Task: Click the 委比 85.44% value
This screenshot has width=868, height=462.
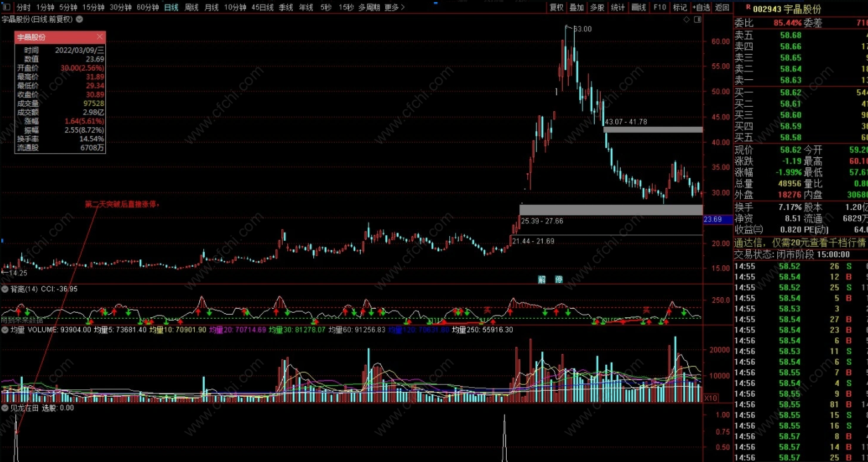Action: [x=787, y=23]
